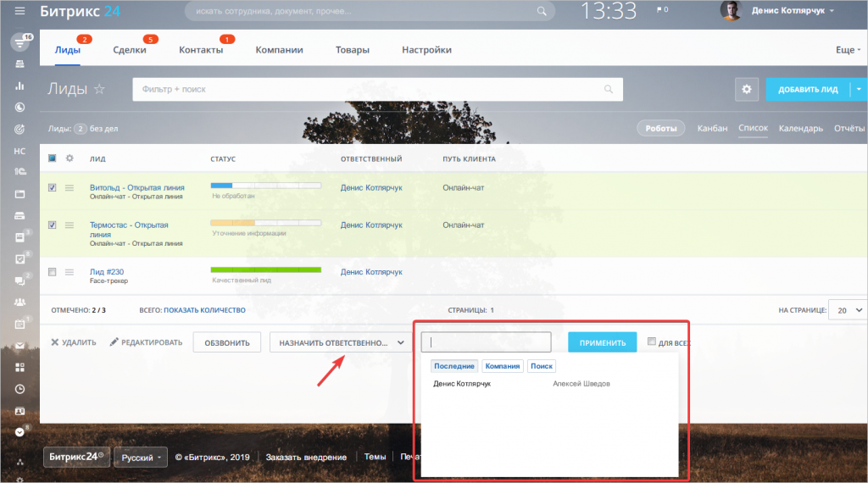Open the tasks checkmark icon in sidebar
The height and width of the screenshot is (483, 868).
[x=20, y=259]
